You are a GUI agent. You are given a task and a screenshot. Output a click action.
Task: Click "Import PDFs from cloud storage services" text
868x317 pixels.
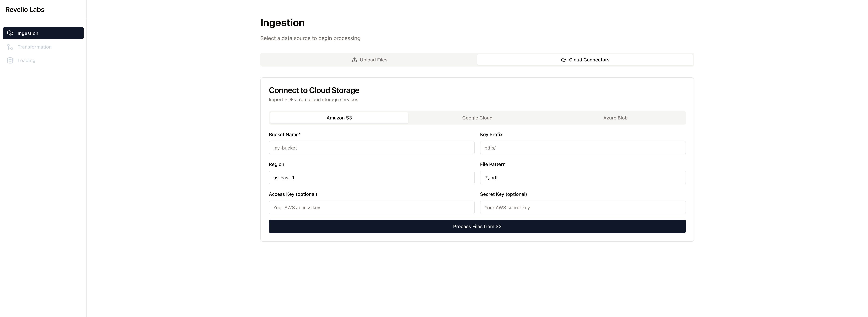click(x=313, y=99)
